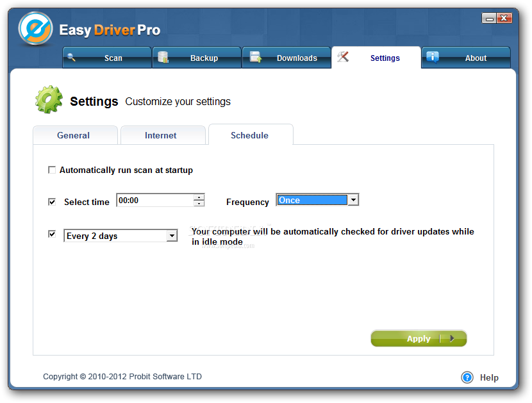Open the Frequency dropdown arrow
532x403 pixels.
click(353, 200)
